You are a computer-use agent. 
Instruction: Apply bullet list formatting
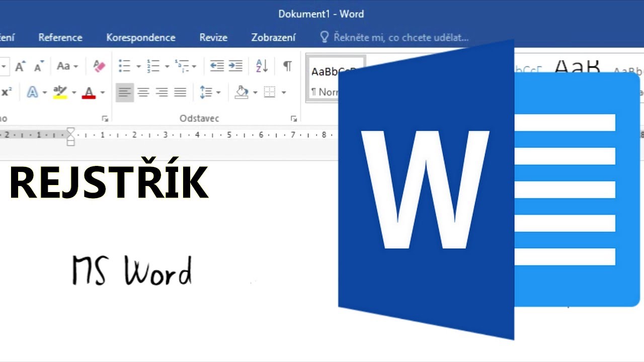(x=124, y=66)
